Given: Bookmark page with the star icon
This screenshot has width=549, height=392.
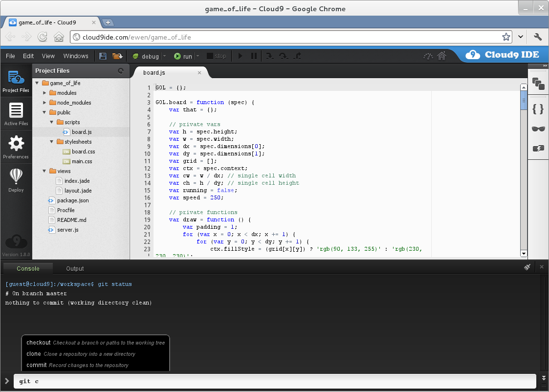Looking at the screenshot, I should (506, 37).
